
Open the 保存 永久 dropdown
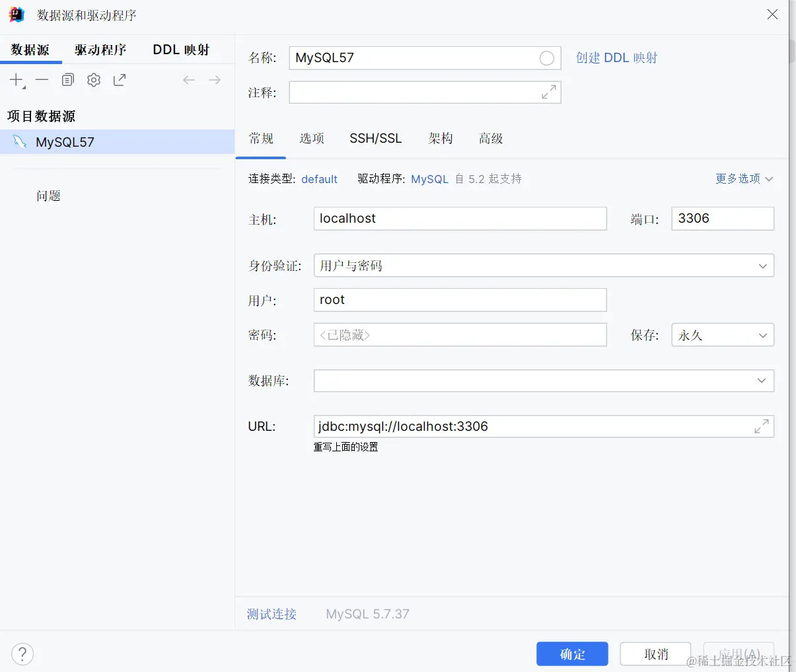point(723,335)
